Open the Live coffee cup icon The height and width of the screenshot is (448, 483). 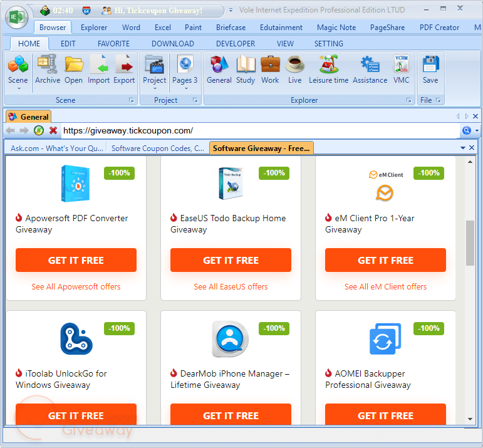tap(295, 64)
